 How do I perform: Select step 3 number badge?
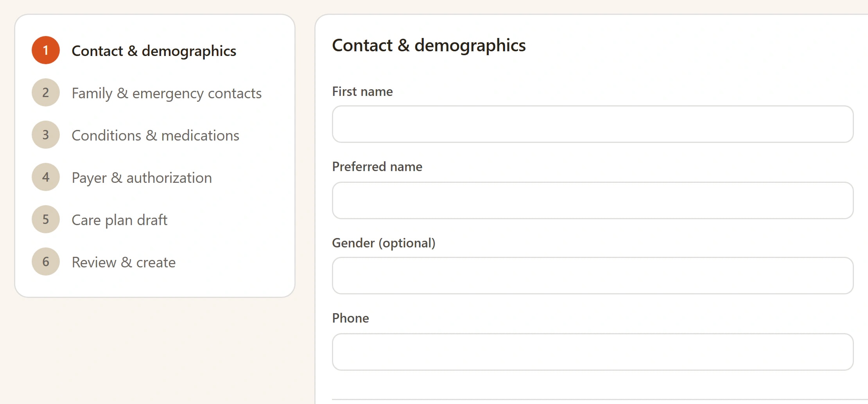coord(46,135)
